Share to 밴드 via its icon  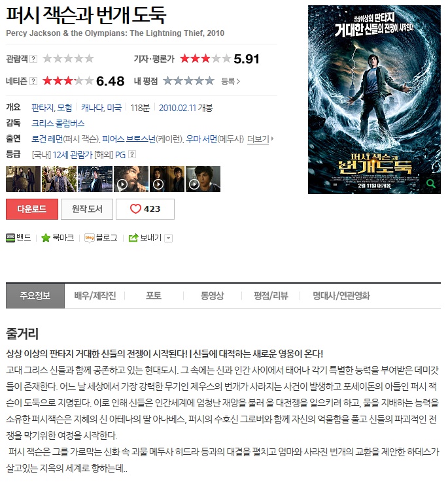point(10,238)
